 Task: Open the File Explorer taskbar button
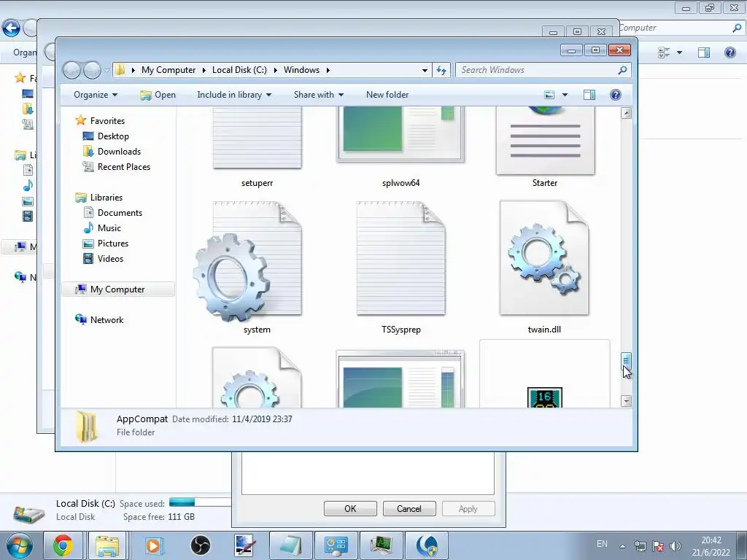(x=107, y=545)
